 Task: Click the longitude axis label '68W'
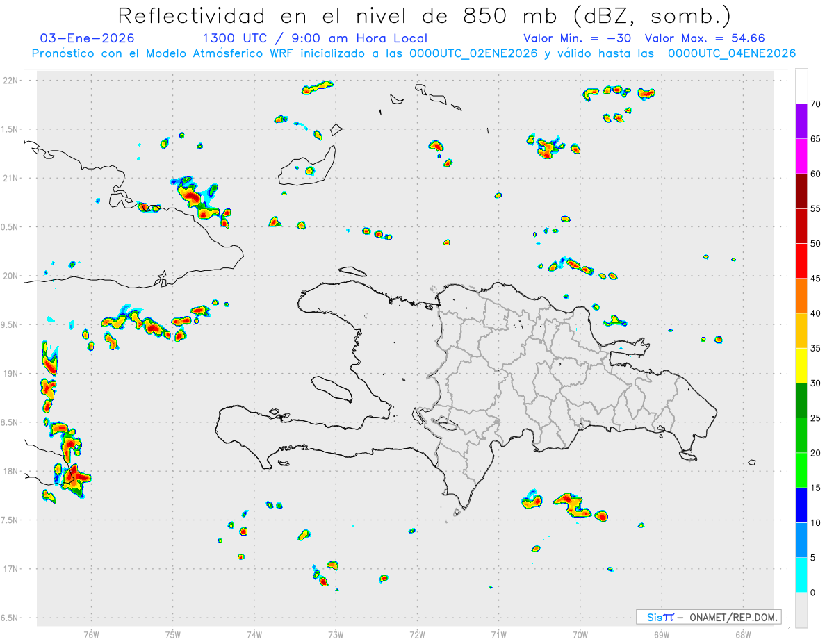point(743,634)
